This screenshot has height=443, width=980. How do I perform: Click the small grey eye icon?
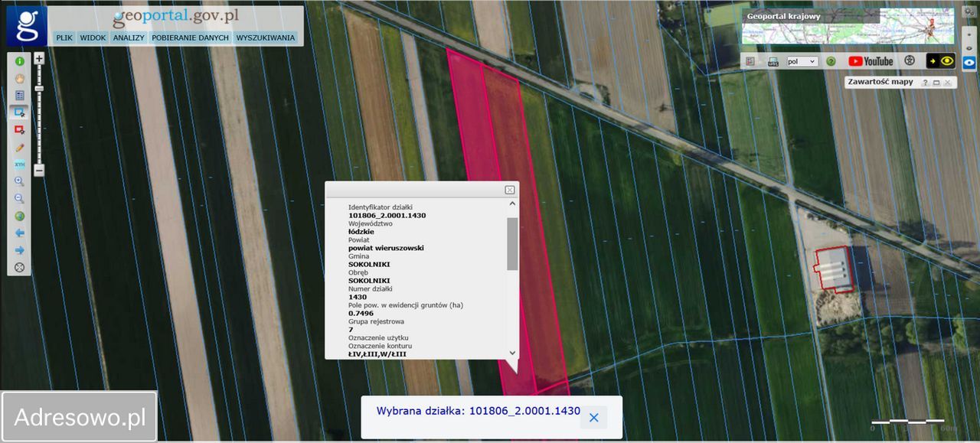point(969,48)
